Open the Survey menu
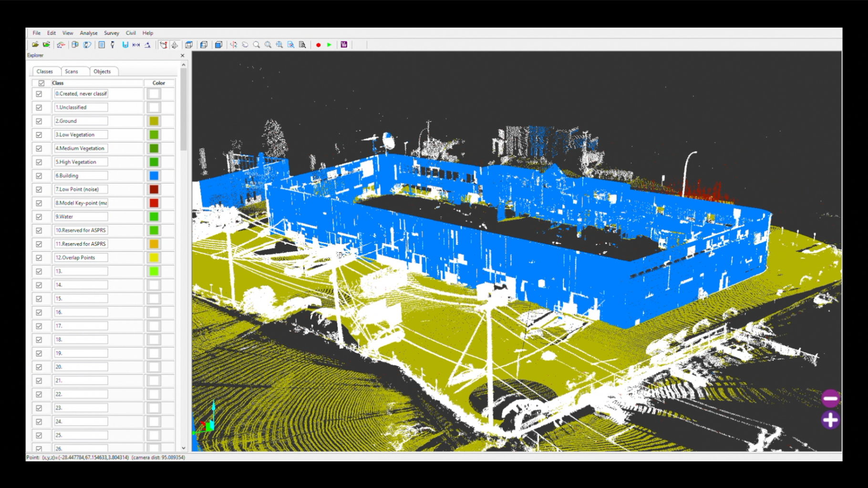 click(x=112, y=33)
